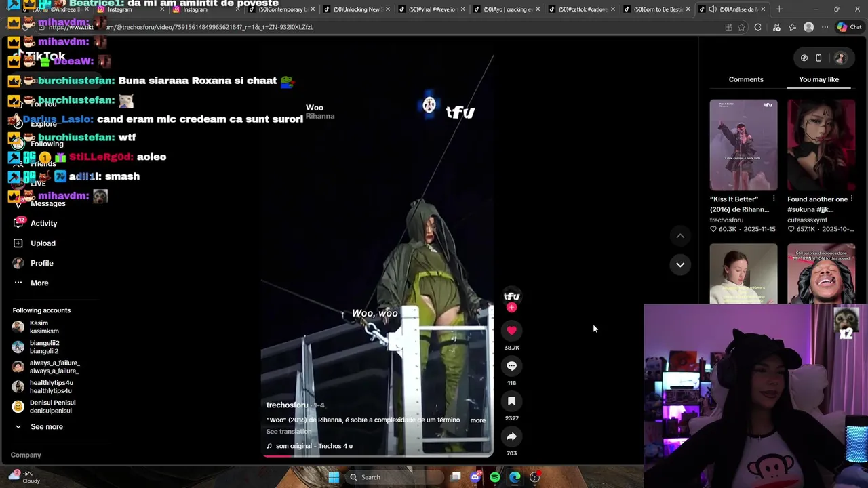
Task: Open Edge Extensions puzzle icon
Action: pos(758,27)
